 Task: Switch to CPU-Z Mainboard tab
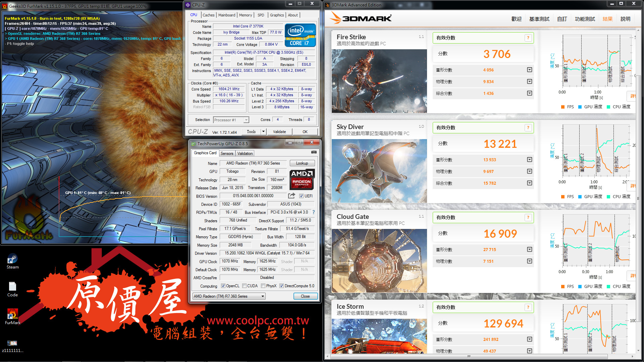(227, 15)
